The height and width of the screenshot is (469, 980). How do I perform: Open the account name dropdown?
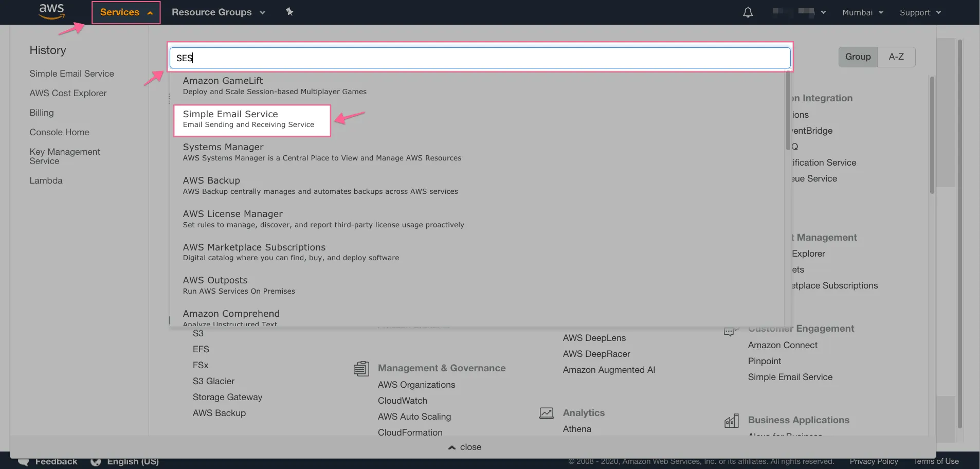coord(798,12)
